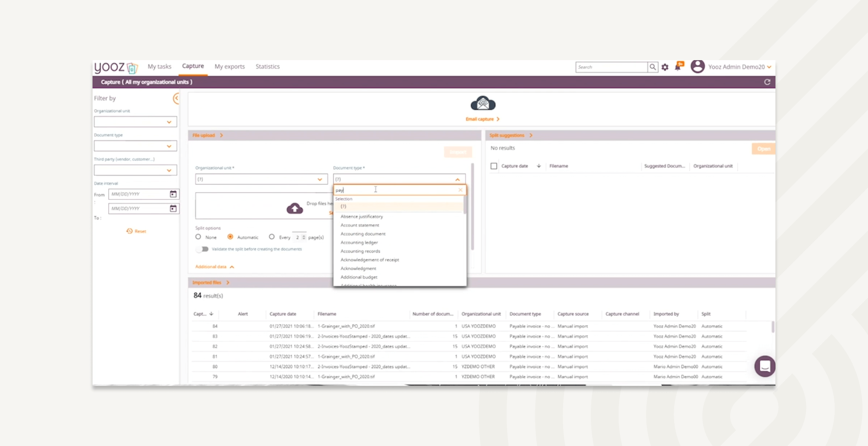Expand the Imported files section header
Screen dimensions: 868x446
point(211,283)
